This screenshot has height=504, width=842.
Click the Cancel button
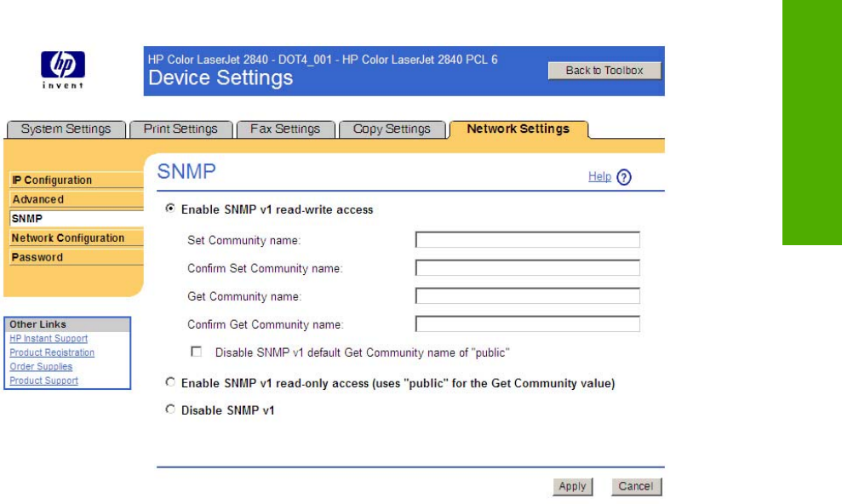point(636,486)
